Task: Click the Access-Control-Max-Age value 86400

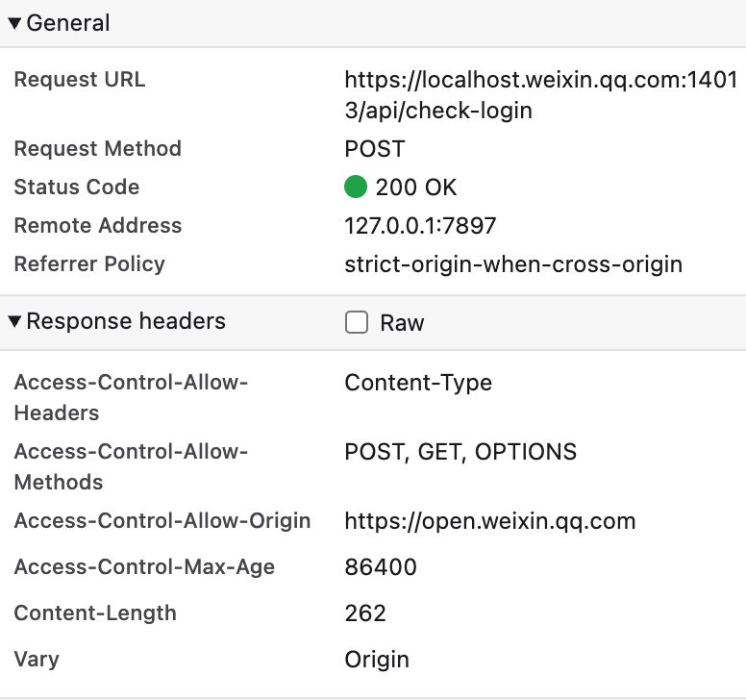Action: [x=381, y=567]
